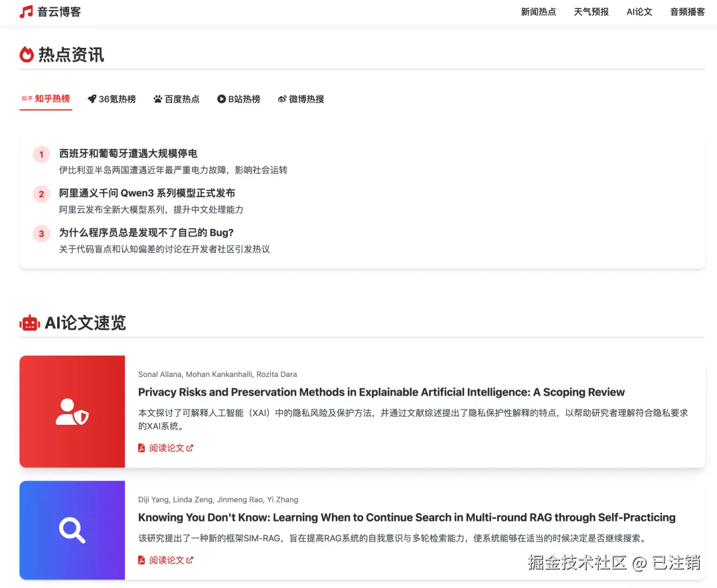The width and height of the screenshot is (717, 588).
Task: Click summary 阿里云发布全新大模型系列
Action: (151, 210)
